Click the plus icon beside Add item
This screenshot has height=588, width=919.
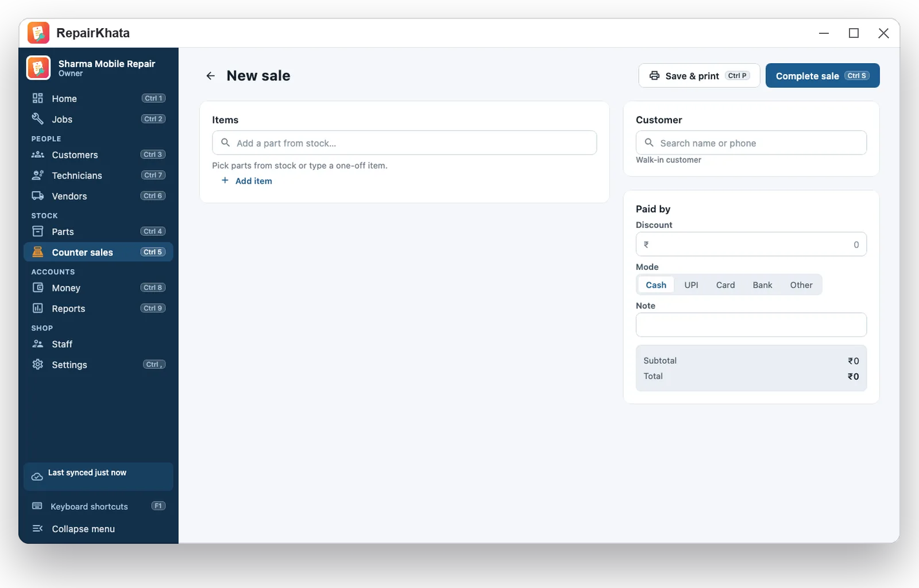pyautogui.click(x=225, y=180)
